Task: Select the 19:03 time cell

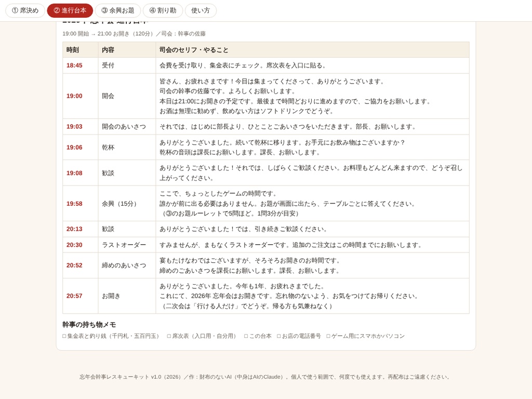Action: coord(81,127)
